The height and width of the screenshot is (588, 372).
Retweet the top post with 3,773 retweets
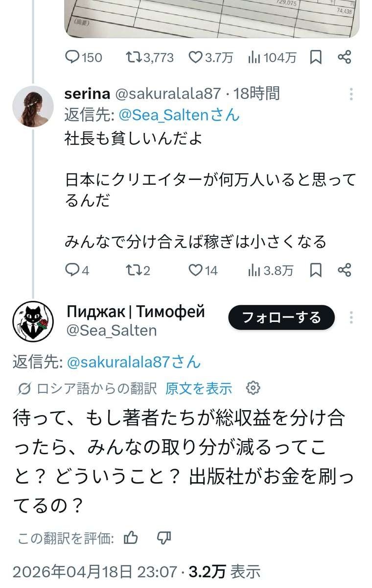click(132, 57)
